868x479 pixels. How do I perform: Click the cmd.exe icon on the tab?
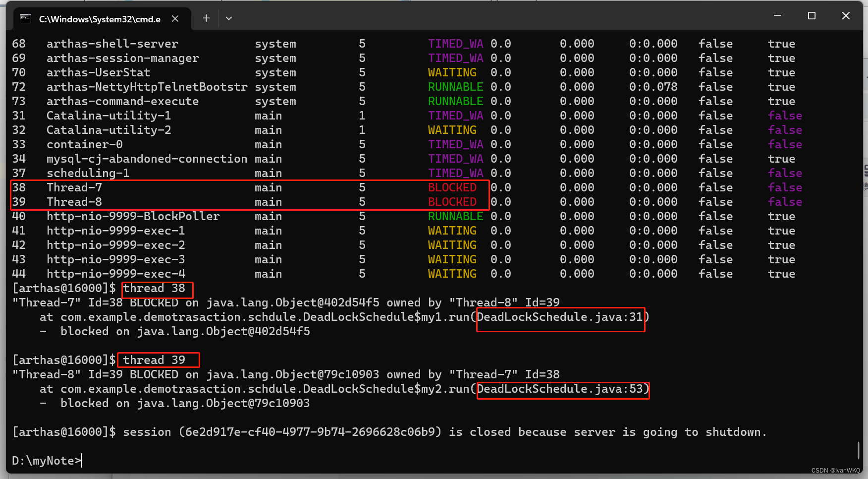click(25, 18)
